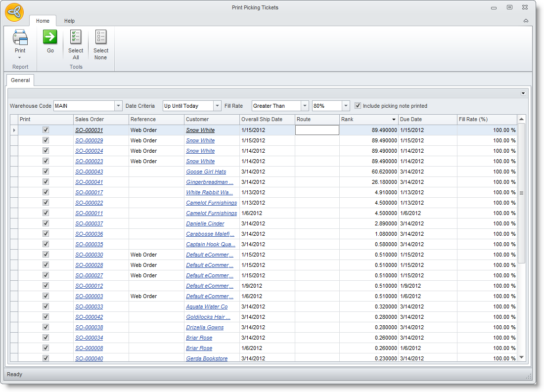Expand the Warehouse Code dropdown
Screen dimensions: 544x392
118,106
